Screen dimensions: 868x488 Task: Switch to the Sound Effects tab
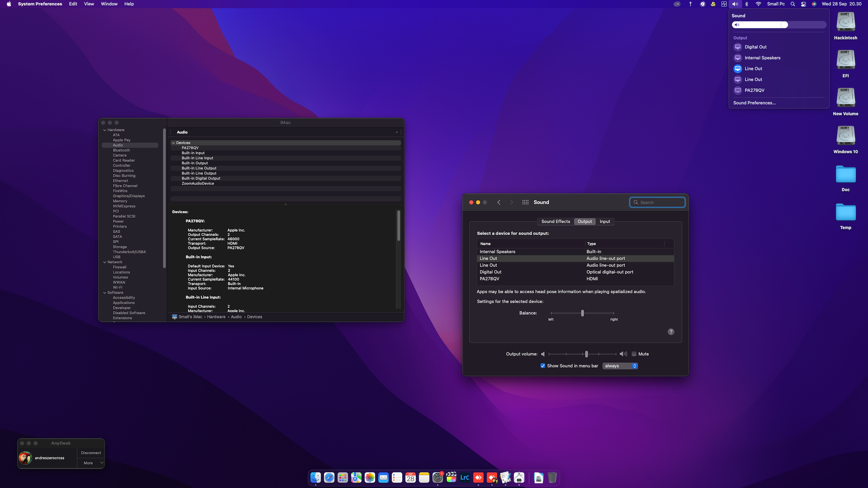click(x=556, y=221)
